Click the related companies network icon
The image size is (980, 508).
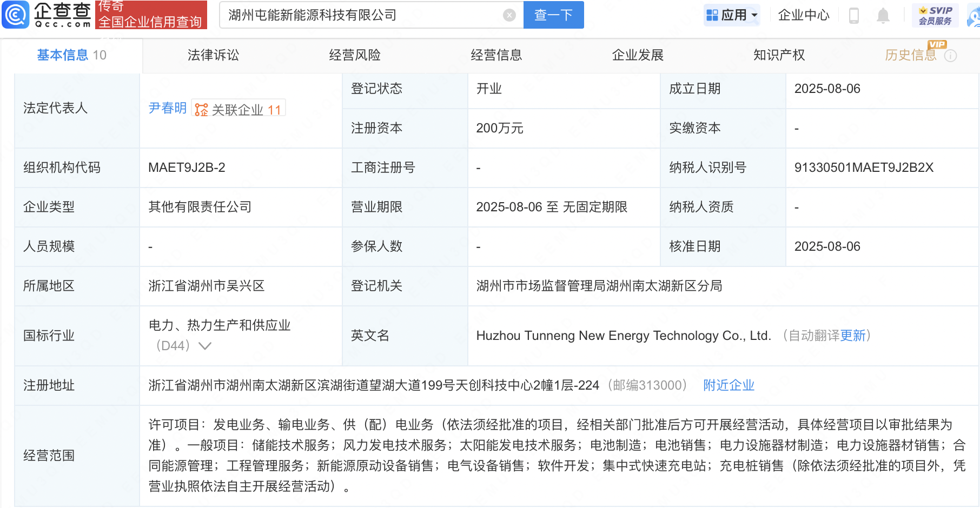tap(201, 110)
